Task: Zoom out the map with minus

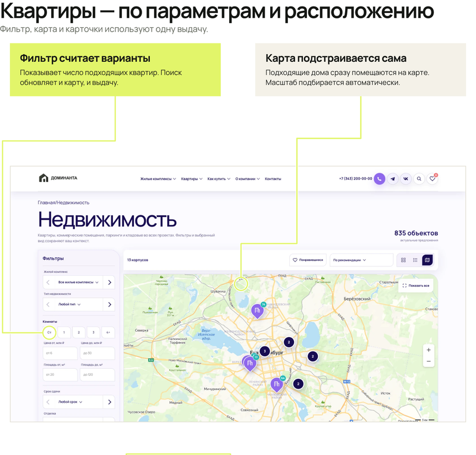Action: pyautogui.click(x=428, y=361)
